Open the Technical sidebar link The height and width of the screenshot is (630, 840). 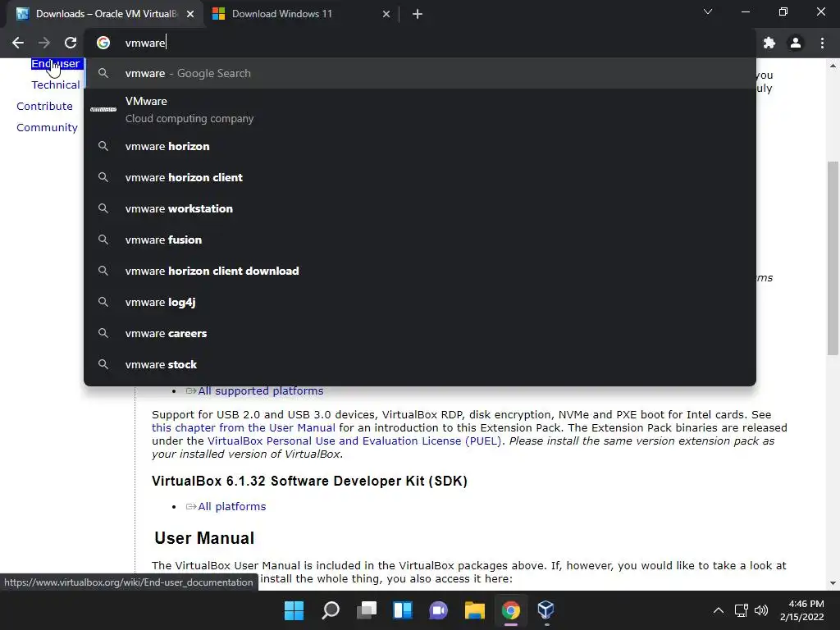(x=56, y=84)
